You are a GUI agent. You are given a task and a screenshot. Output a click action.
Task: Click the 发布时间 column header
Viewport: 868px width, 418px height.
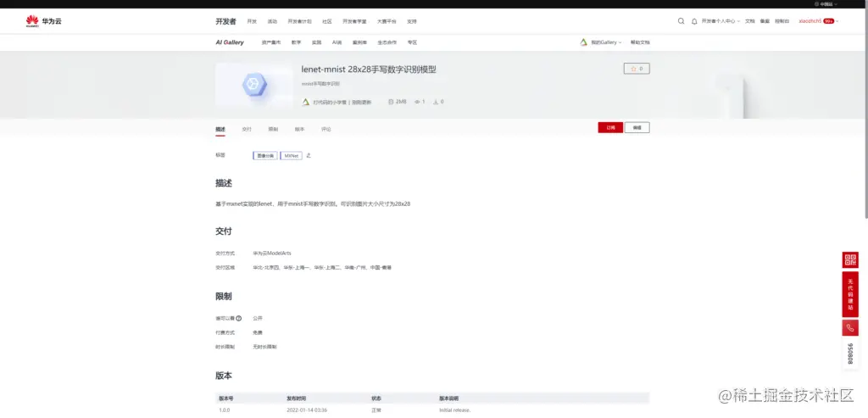296,398
